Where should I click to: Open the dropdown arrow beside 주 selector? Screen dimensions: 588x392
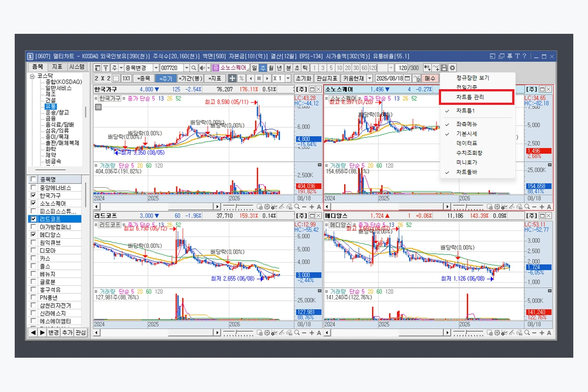121,68
